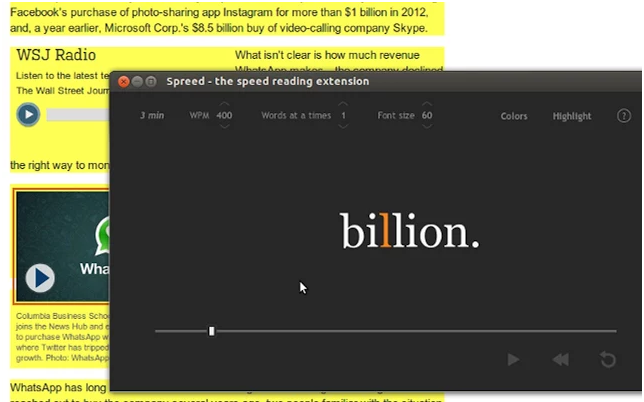Click the WPM value 400

[x=224, y=115]
